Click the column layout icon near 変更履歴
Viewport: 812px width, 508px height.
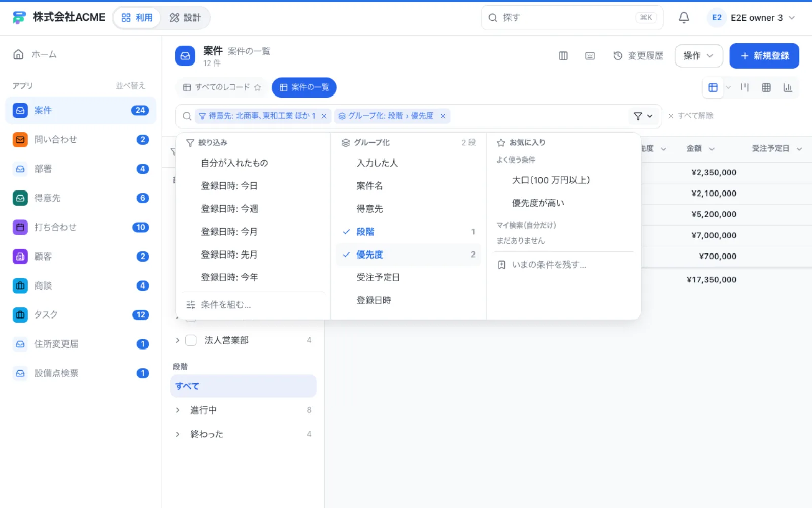563,56
